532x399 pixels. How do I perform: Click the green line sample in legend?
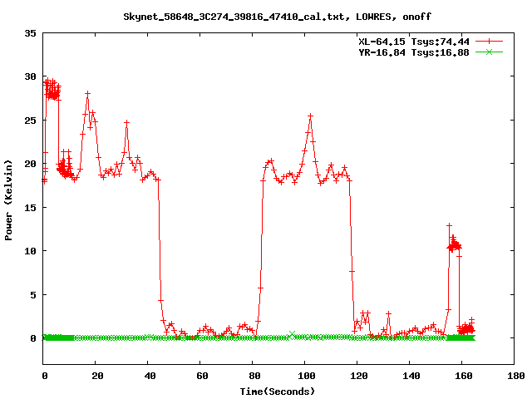pos(489,52)
